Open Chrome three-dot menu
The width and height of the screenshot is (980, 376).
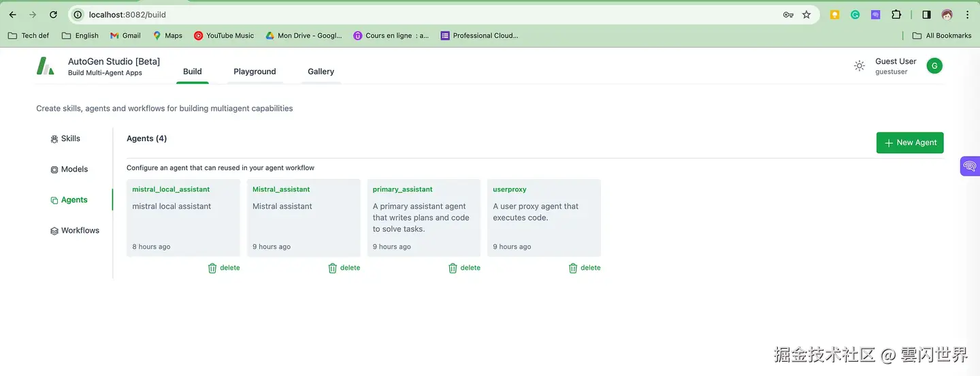[x=967, y=14]
